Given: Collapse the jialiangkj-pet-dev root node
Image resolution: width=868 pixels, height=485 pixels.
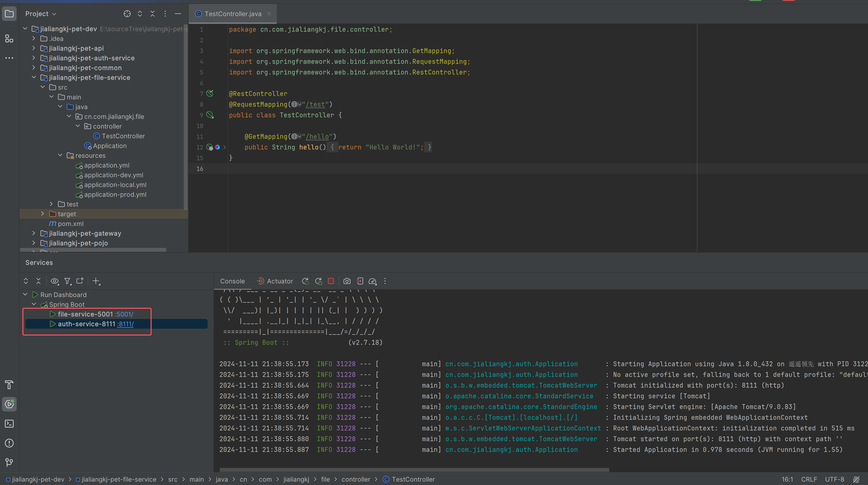Looking at the screenshot, I should point(25,29).
